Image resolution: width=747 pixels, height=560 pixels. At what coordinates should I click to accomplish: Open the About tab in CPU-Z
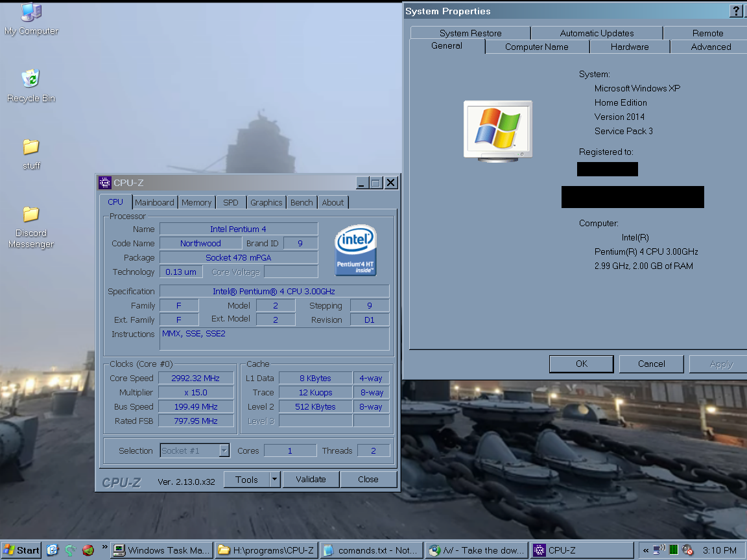333,202
